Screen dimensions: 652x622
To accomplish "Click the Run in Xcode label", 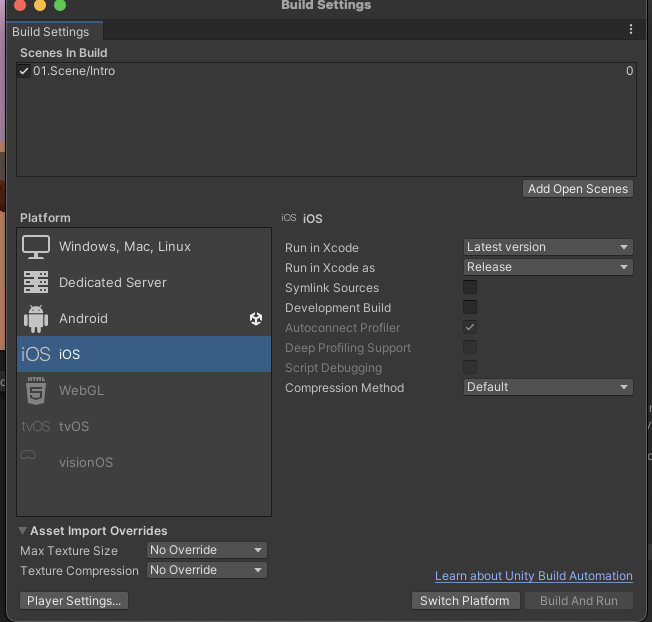I will (x=322, y=248).
